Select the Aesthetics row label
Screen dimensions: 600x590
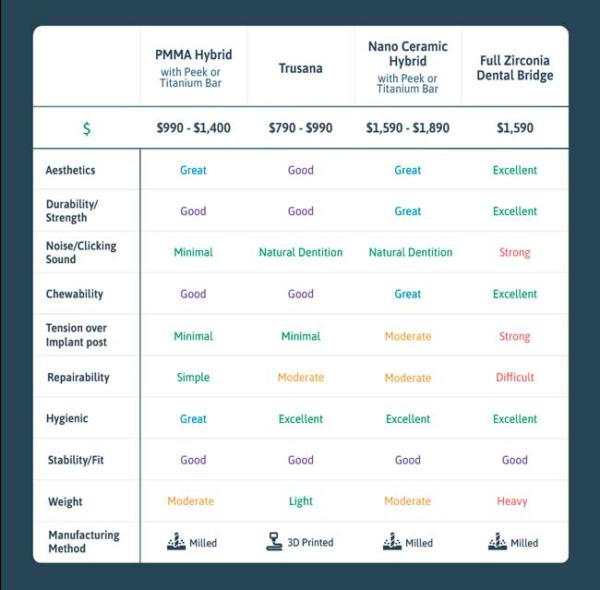coord(70,170)
